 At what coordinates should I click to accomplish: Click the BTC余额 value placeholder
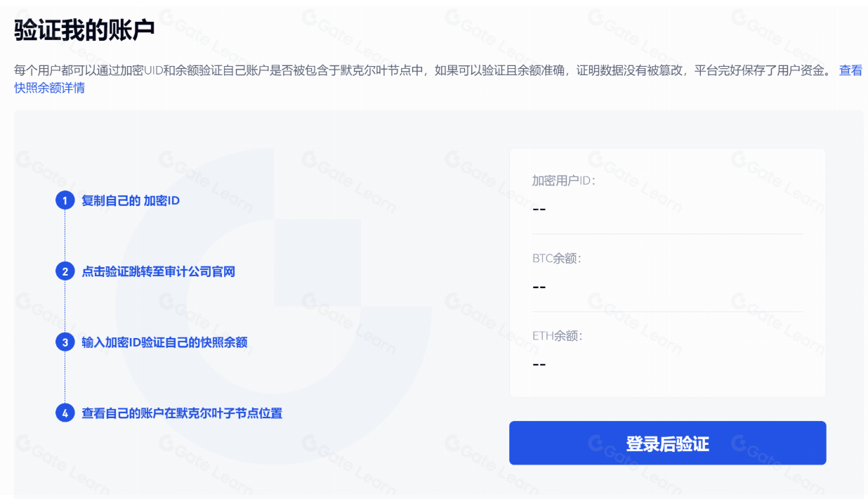[x=539, y=287]
